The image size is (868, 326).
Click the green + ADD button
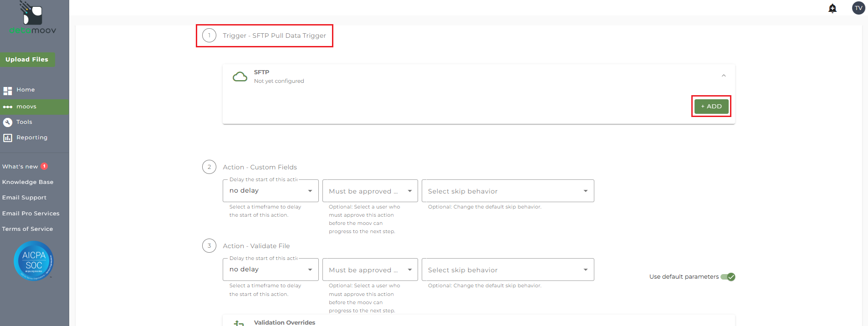pos(711,106)
